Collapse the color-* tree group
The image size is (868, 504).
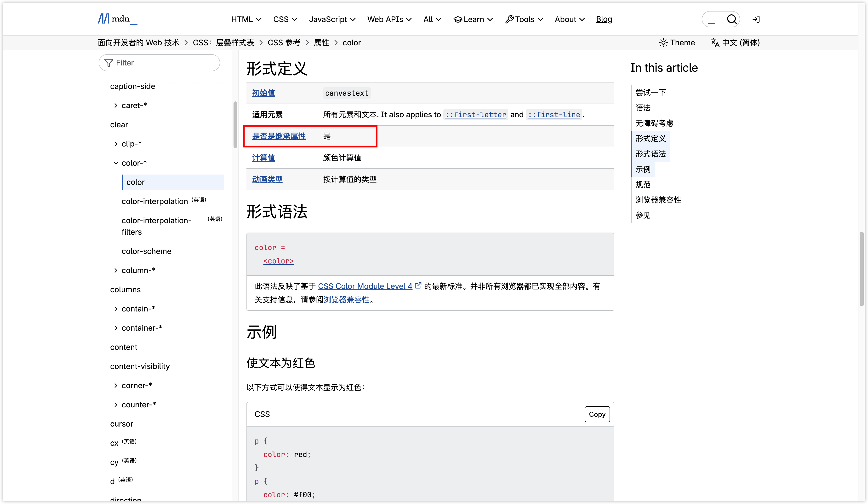116,163
